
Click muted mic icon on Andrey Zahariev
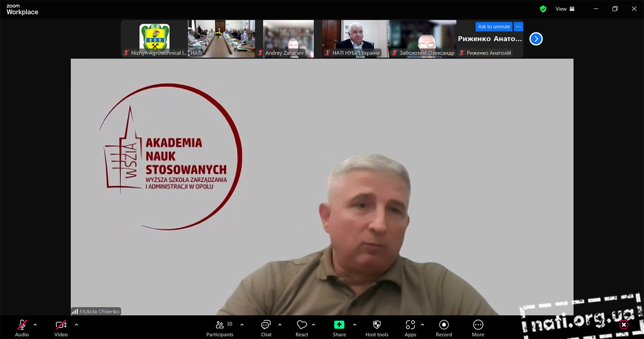tap(260, 53)
